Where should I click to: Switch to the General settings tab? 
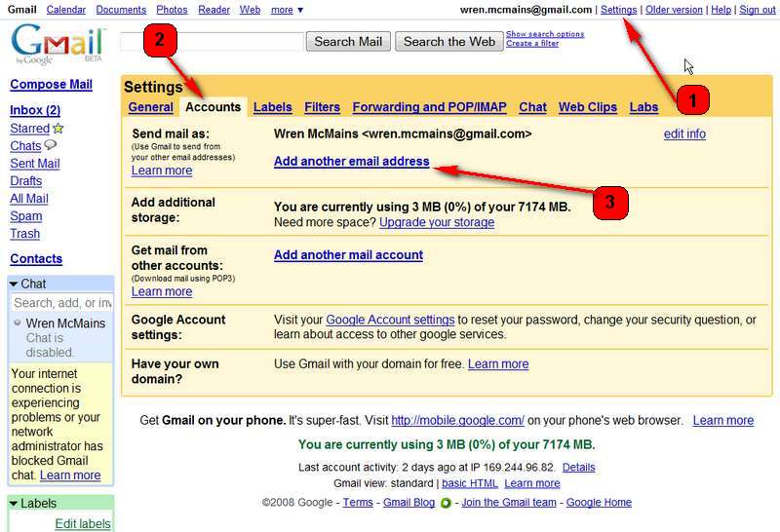(x=151, y=107)
